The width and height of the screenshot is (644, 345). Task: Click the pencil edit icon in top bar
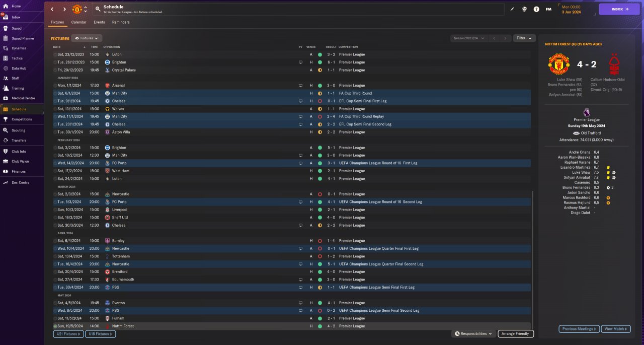click(x=512, y=9)
